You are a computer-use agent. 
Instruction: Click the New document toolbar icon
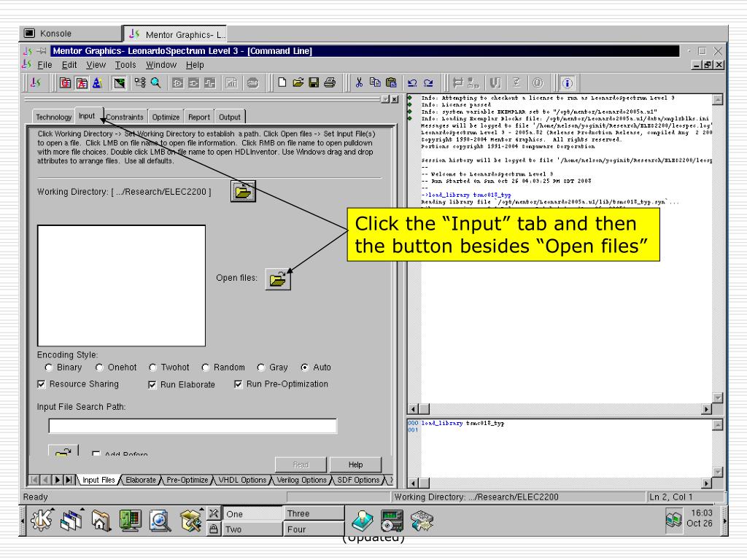[x=282, y=83]
